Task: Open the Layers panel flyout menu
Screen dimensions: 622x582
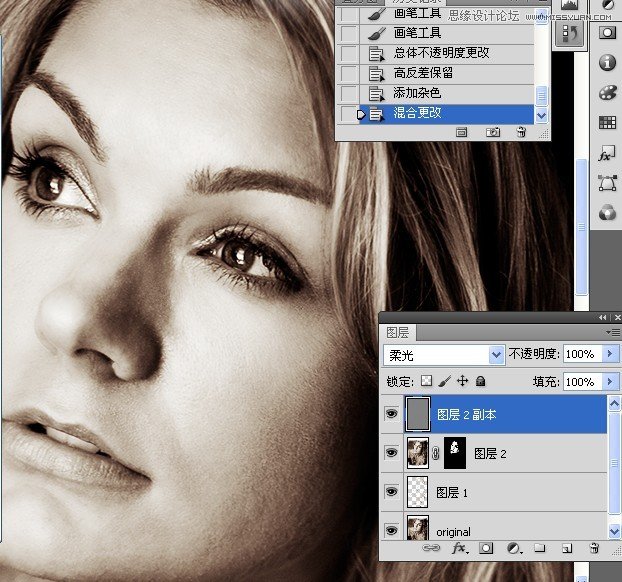Action: (x=614, y=332)
